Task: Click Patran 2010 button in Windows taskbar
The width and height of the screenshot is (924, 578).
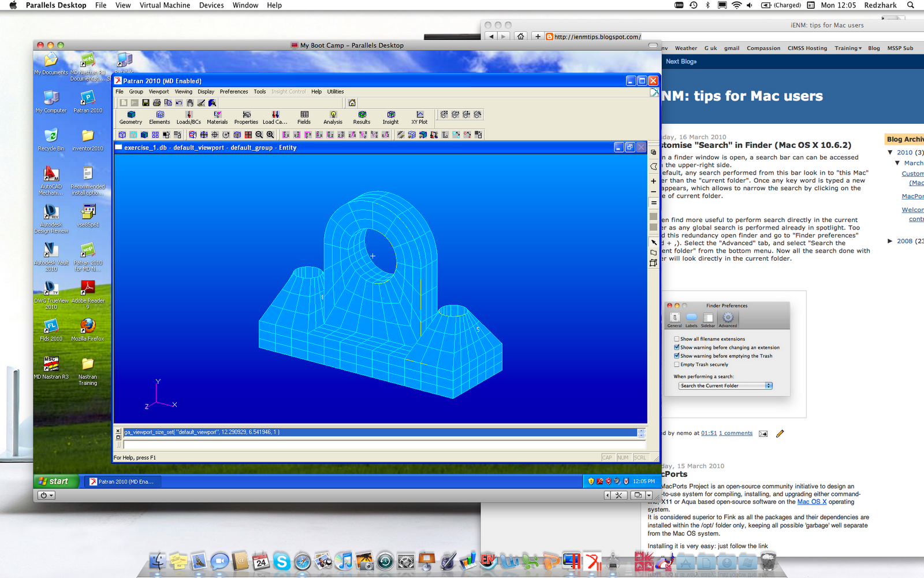Action: [x=123, y=481]
